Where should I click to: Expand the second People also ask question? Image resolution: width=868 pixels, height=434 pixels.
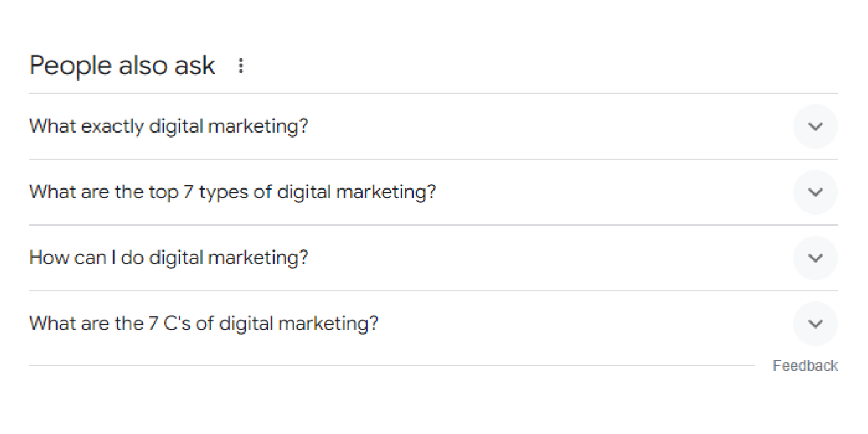coord(815,192)
